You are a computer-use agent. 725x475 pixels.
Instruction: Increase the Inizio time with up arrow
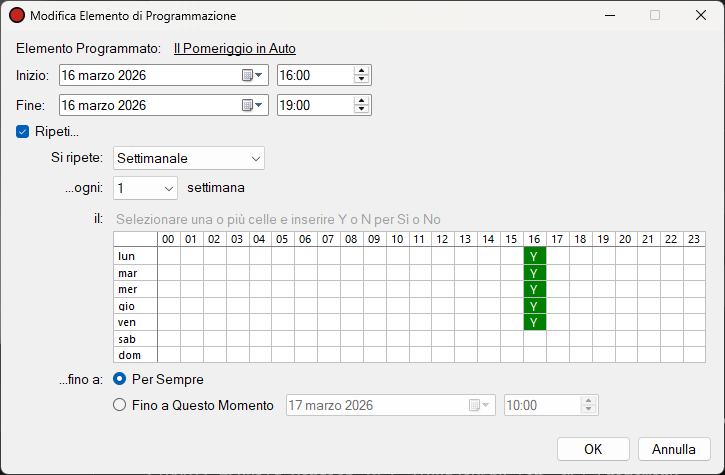[362, 71]
